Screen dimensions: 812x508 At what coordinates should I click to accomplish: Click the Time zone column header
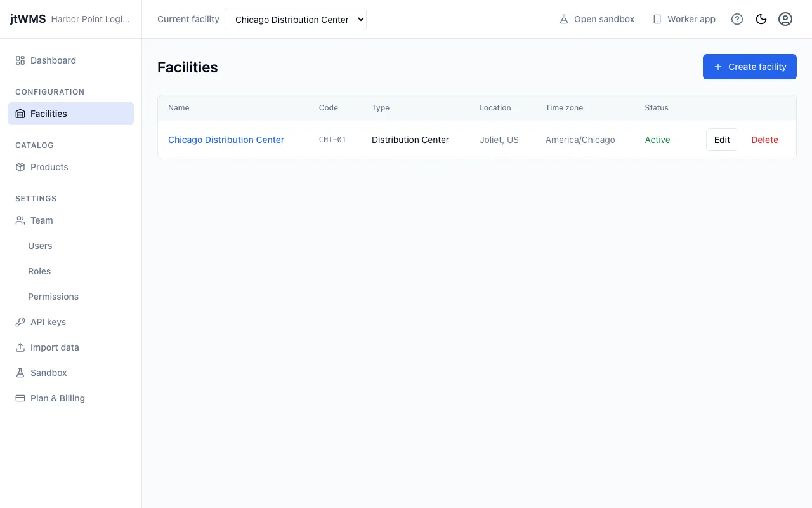point(564,108)
